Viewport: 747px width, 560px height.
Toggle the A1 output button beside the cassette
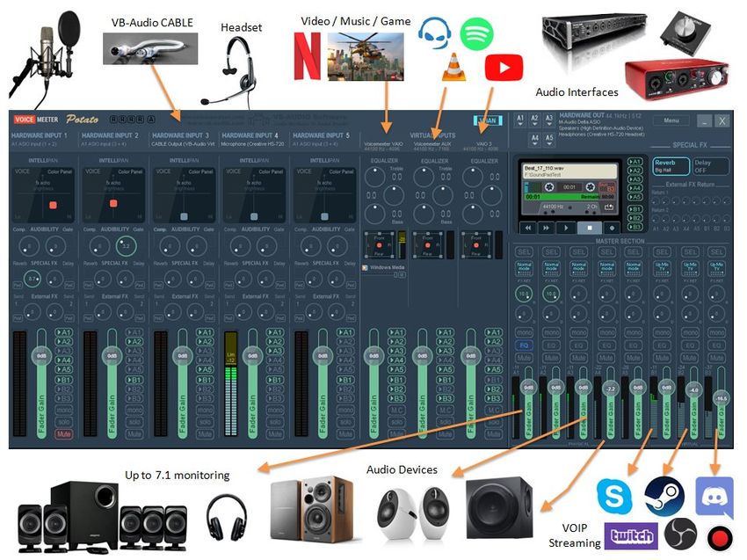[635, 162]
